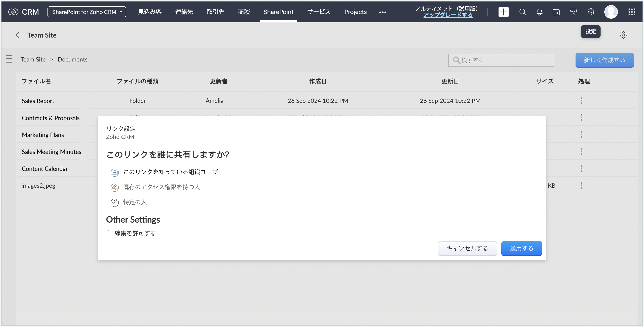The width and height of the screenshot is (644, 327).
Task: Open the notifications bell icon
Action: click(539, 12)
